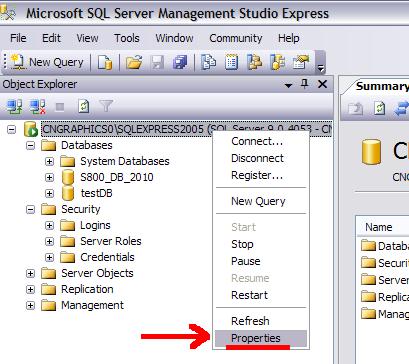Click the Save floppy disk icon
The width and height of the screenshot is (409, 364).
[157, 62]
